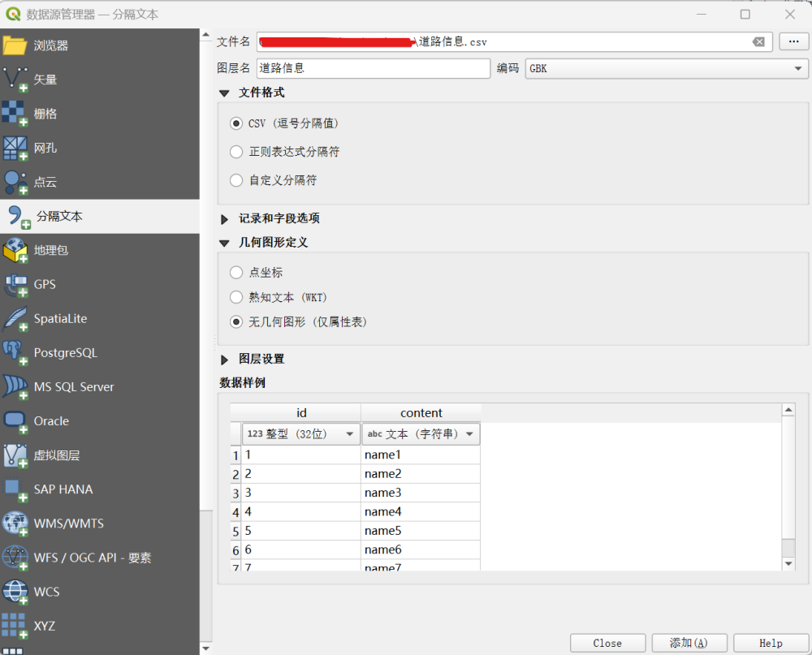Viewport: 812px width, 655px height.
Task: Switch to the WMS/WMTS source tab
Action: coord(68,524)
